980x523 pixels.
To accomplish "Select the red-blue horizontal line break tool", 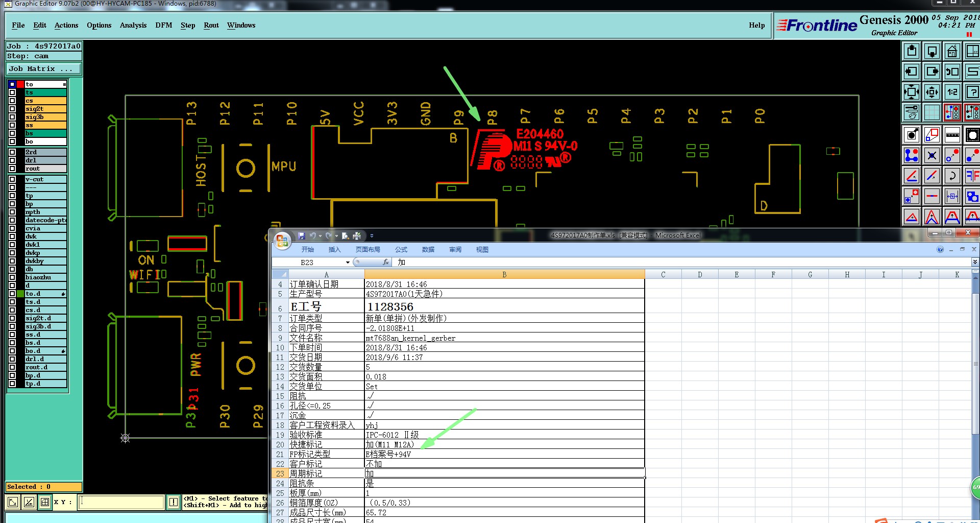I will click(x=932, y=196).
